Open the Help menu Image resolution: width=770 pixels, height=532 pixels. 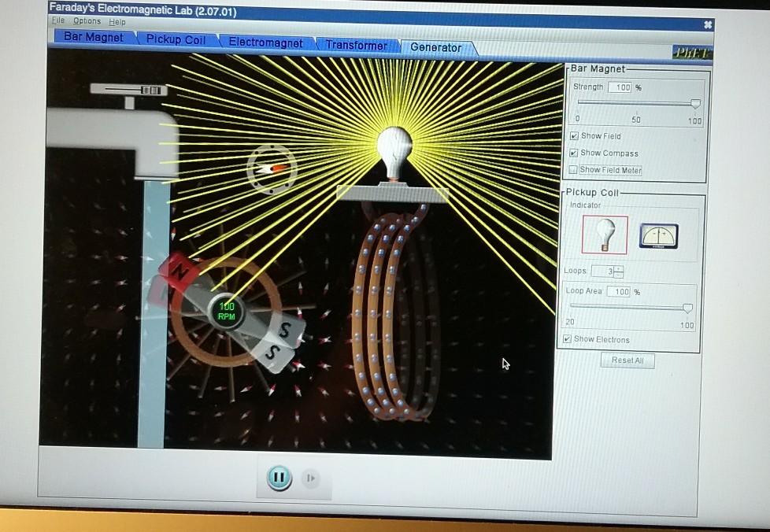[115, 21]
